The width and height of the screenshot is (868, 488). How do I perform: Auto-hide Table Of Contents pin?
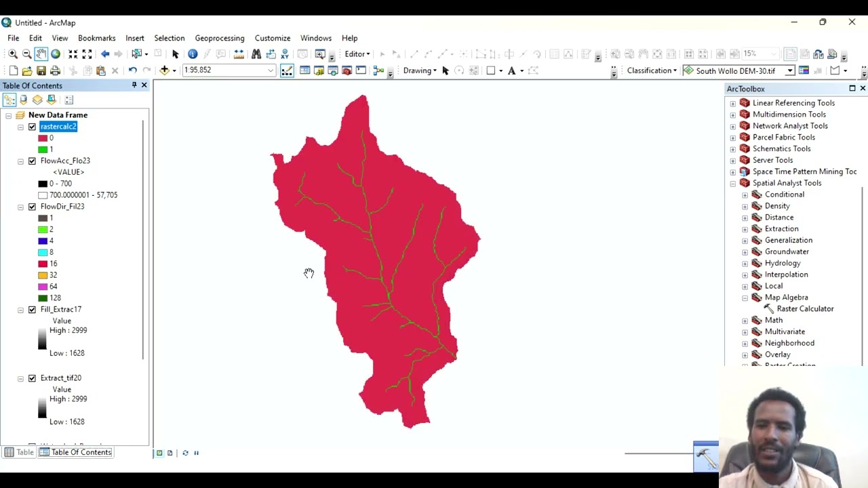[x=134, y=85]
